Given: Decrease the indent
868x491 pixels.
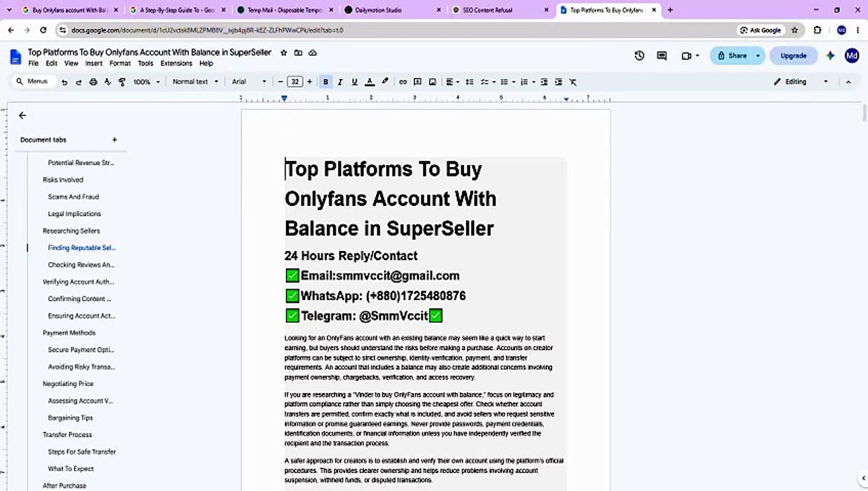Looking at the screenshot, I should [x=544, y=82].
